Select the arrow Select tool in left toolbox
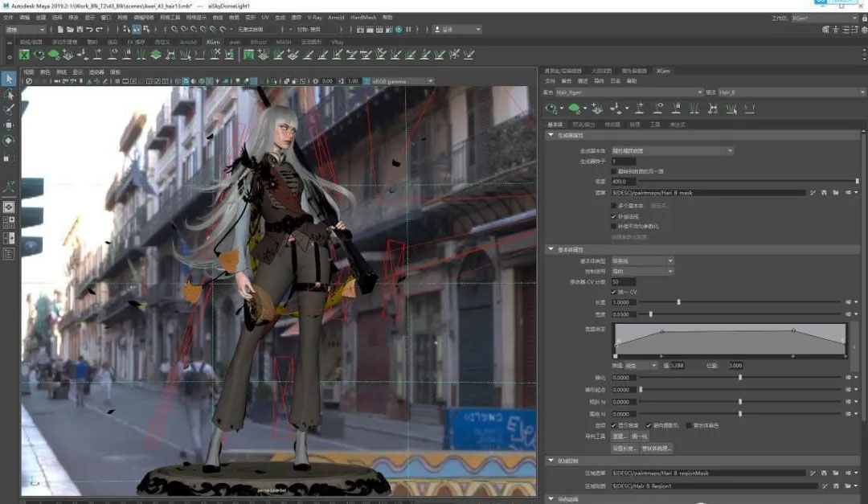The width and height of the screenshot is (868, 504). 9,79
